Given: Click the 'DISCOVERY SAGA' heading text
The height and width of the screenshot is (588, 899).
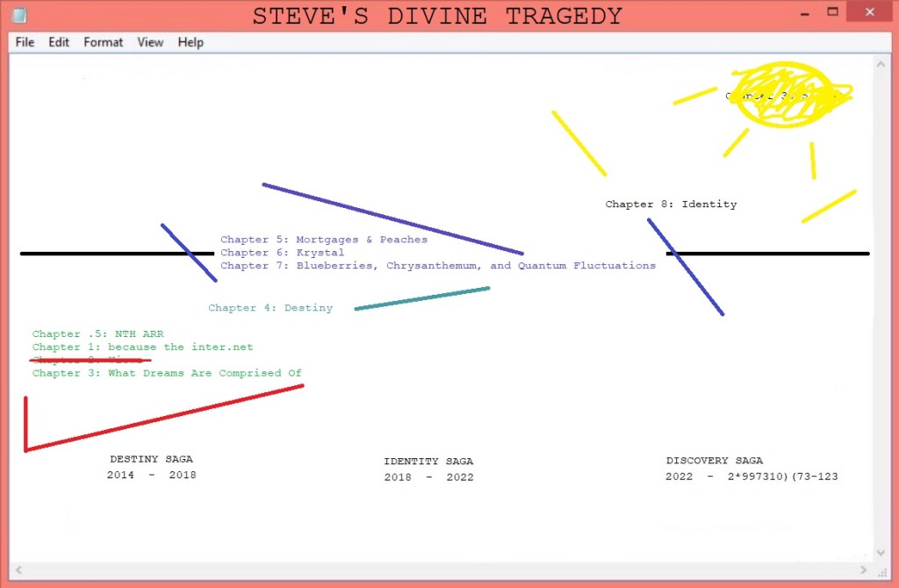Looking at the screenshot, I should 714,461.
